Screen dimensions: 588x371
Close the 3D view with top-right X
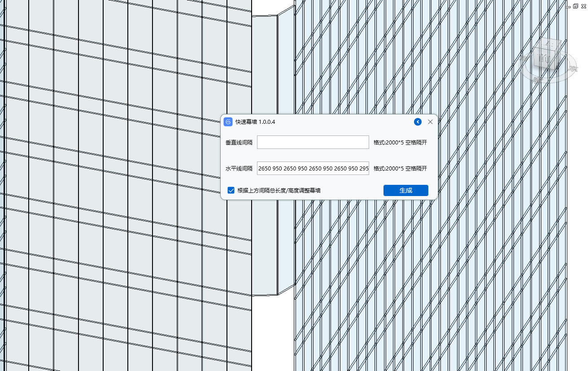pyautogui.click(x=583, y=6)
